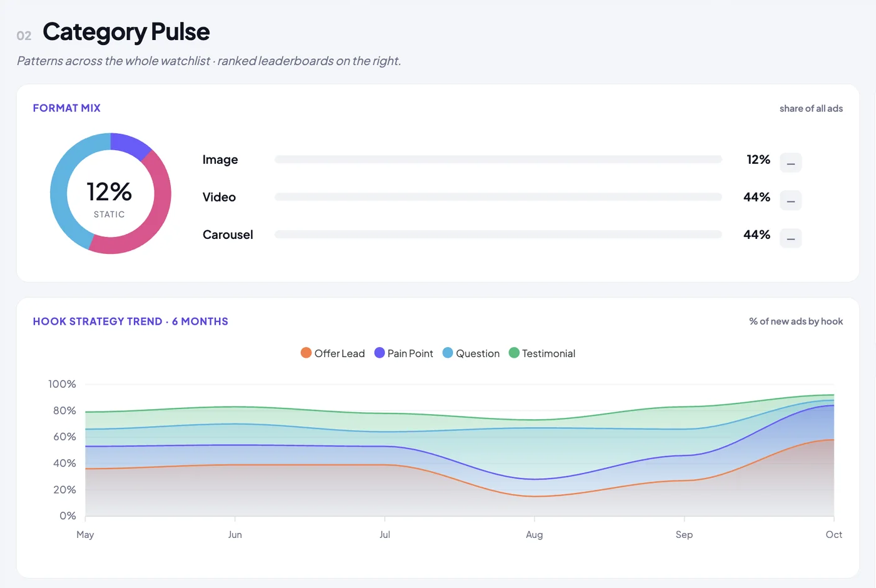This screenshot has height=588, width=876.
Task: Click the 44% value in the Carousel row
Action: pyautogui.click(x=756, y=235)
